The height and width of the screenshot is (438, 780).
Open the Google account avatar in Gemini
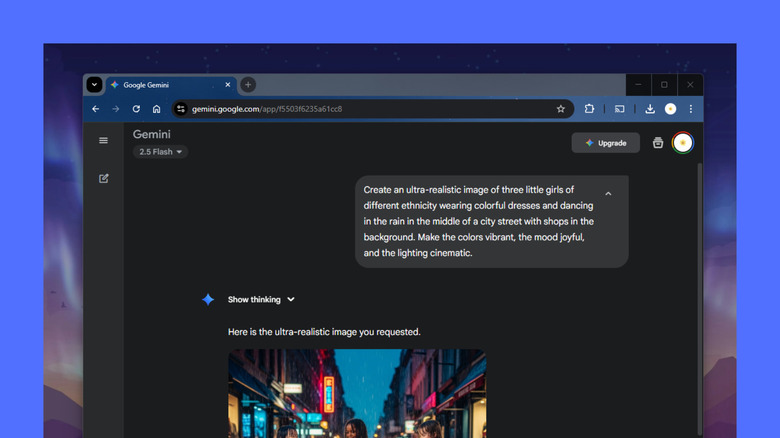click(683, 143)
